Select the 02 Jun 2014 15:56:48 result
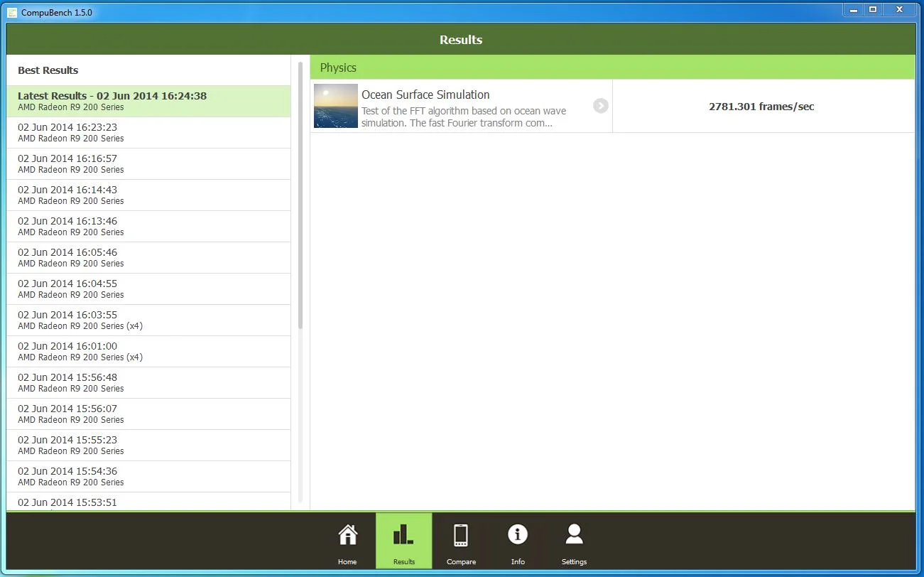 [x=148, y=383]
